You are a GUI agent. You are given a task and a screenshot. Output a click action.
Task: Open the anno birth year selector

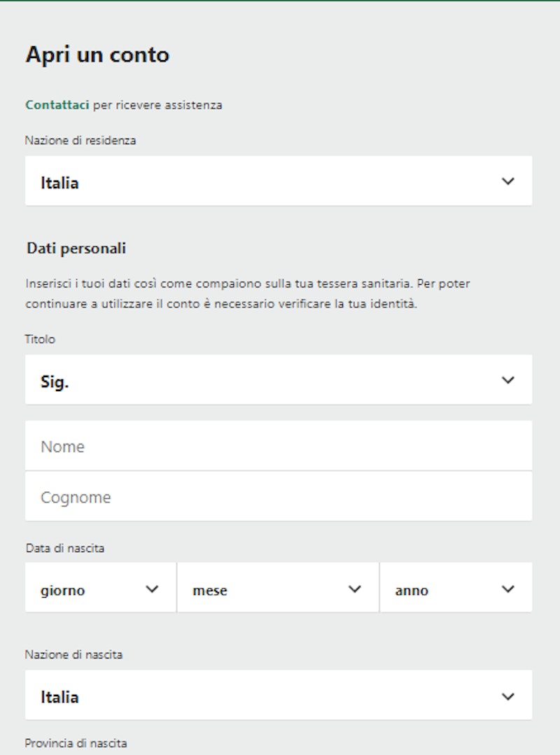[x=456, y=588]
